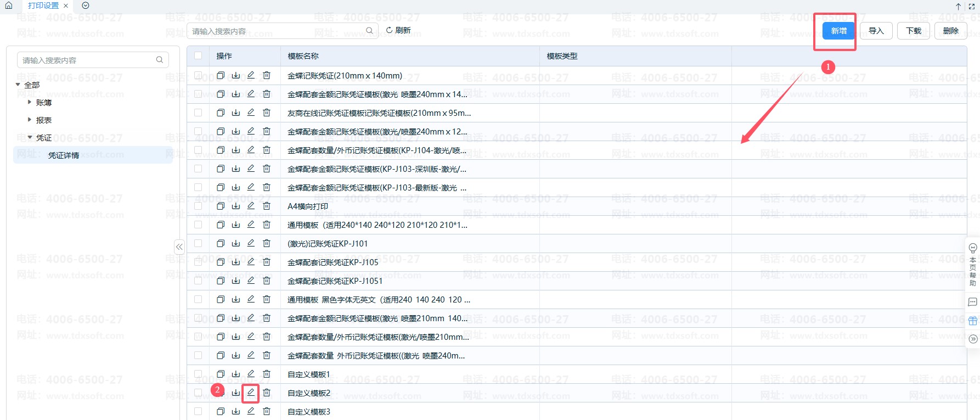Image resolution: width=980 pixels, height=420 pixels.
Task: Copy the A4横向打印 template
Action: (x=221, y=206)
